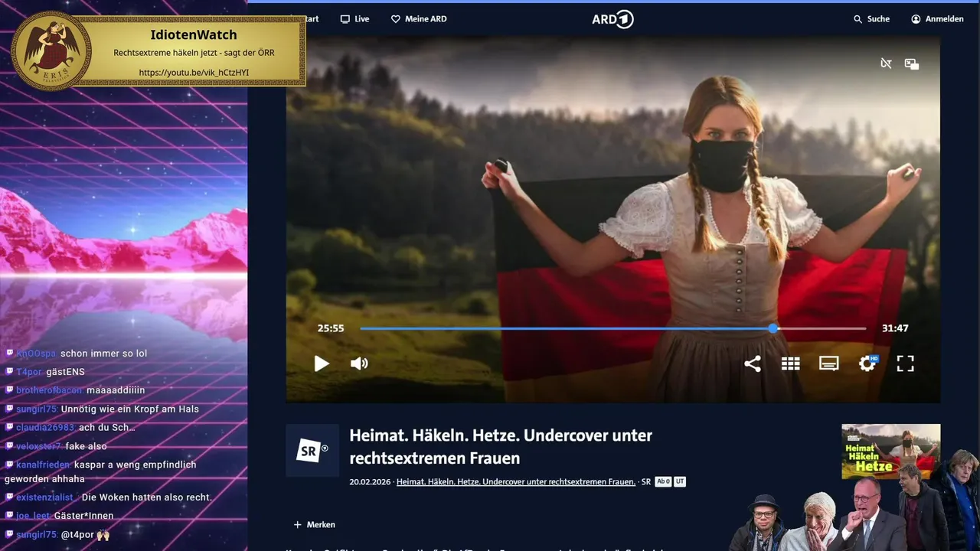Click chat username claudia26983
The height and width of the screenshot is (551, 980).
tap(45, 428)
